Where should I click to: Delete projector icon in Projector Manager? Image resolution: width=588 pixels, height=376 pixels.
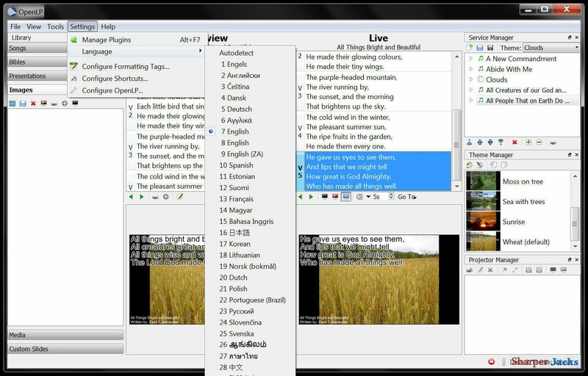(490, 270)
